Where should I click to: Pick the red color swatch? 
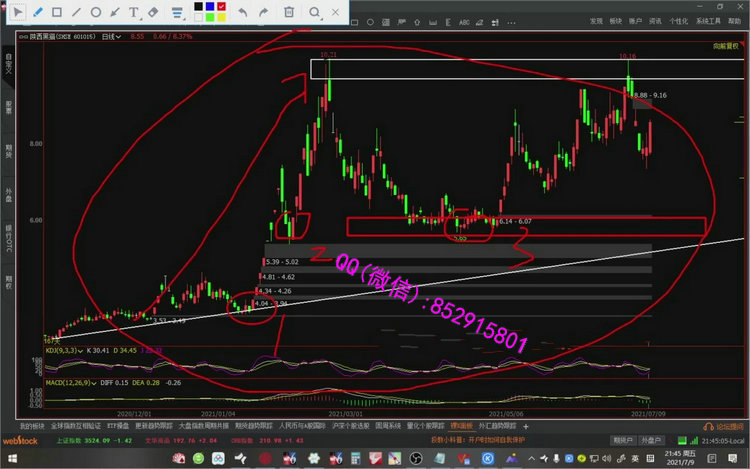222,7
